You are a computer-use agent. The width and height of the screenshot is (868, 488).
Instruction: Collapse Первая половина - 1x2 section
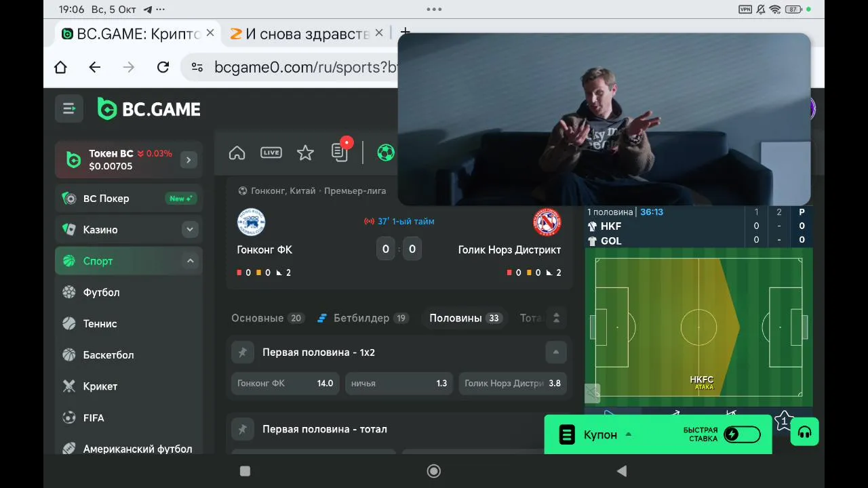click(556, 352)
